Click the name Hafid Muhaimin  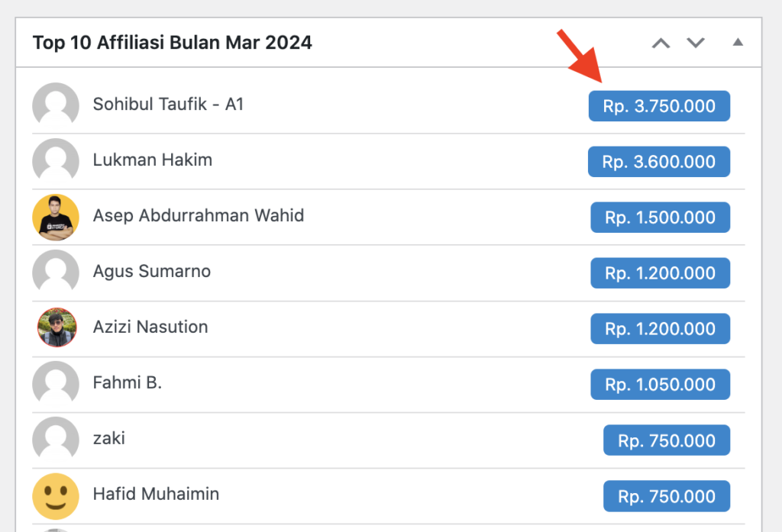(156, 494)
